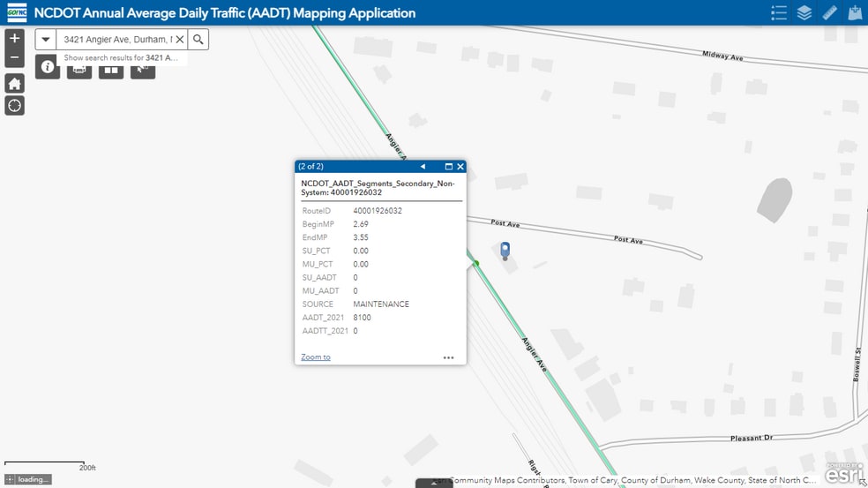Click the application title in header
Screen dimensions: 868x488
point(225,12)
